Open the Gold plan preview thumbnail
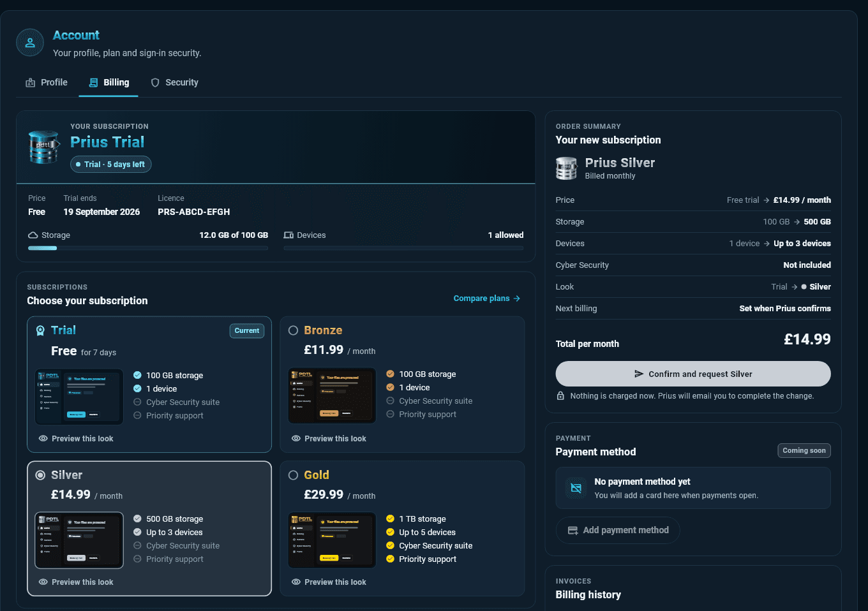This screenshot has width=868, height=611. click(x=332, y=540)
